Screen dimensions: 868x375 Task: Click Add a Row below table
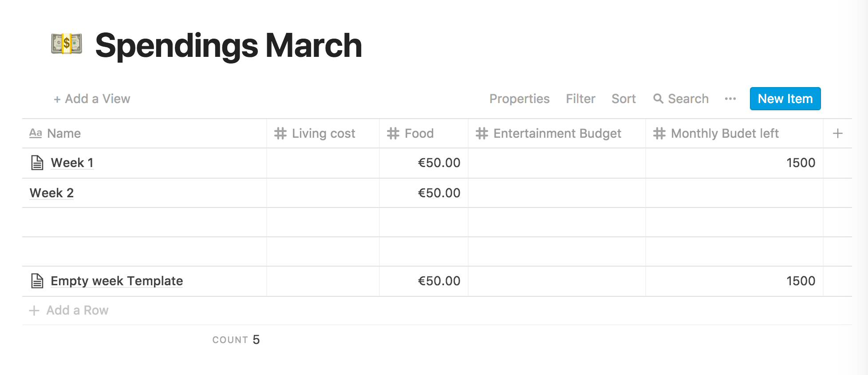click(69, 310)
